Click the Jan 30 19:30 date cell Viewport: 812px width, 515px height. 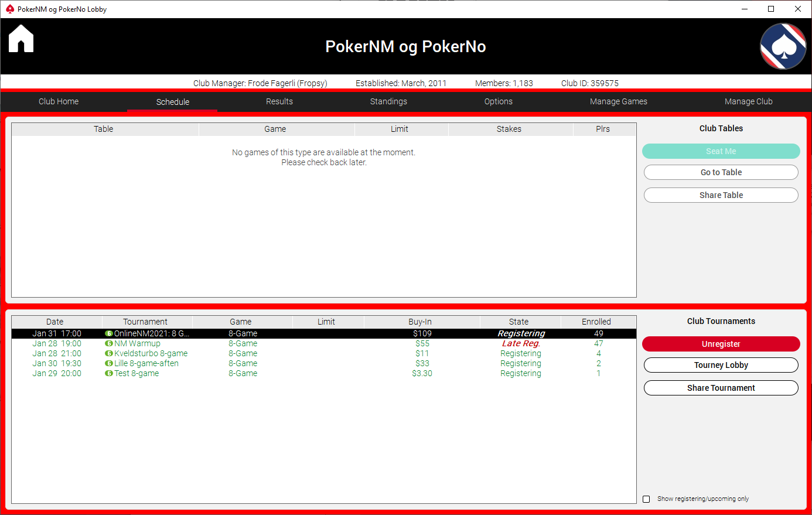click(x=57, y=363)
